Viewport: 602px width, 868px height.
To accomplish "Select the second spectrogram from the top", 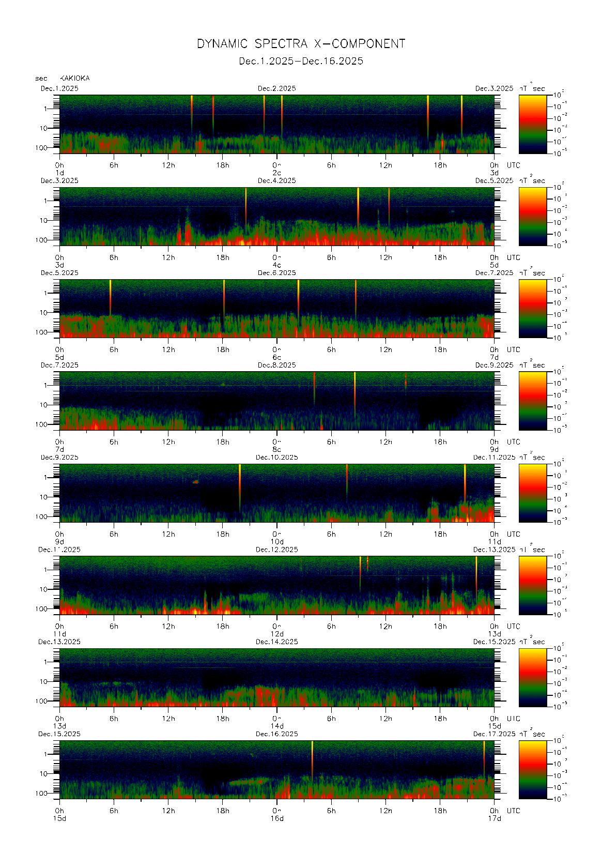I will [276, 216].
